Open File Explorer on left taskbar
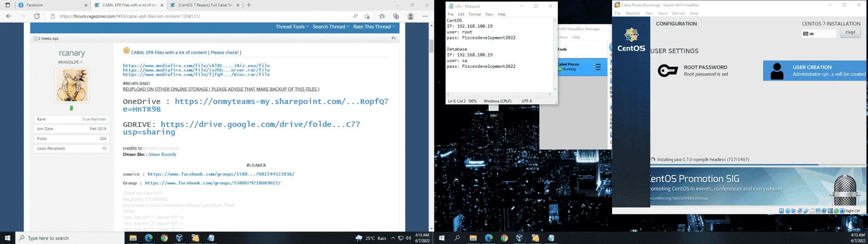868x244 pixels. point(133,238)
